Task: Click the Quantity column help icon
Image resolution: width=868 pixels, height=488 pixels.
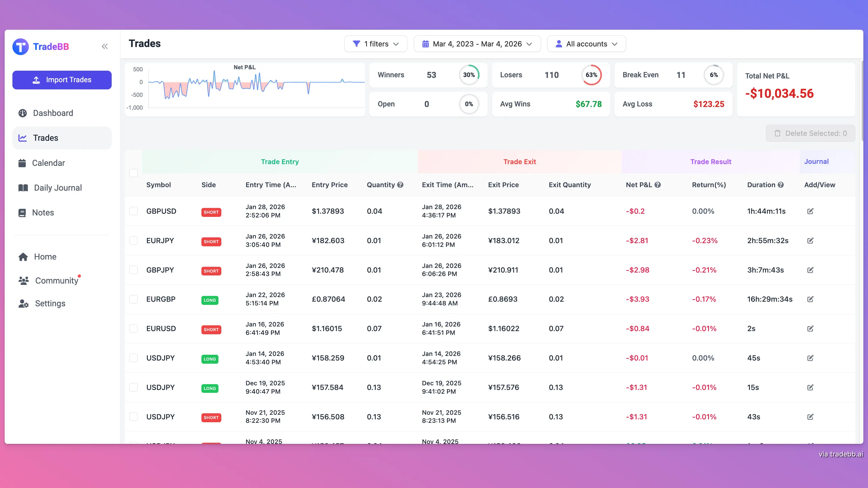Action: [400, 185]
